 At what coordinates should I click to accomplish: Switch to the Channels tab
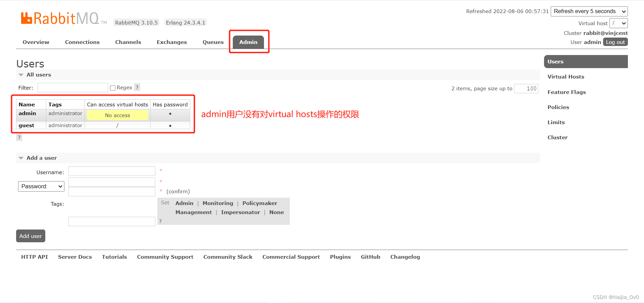point(128,42)
